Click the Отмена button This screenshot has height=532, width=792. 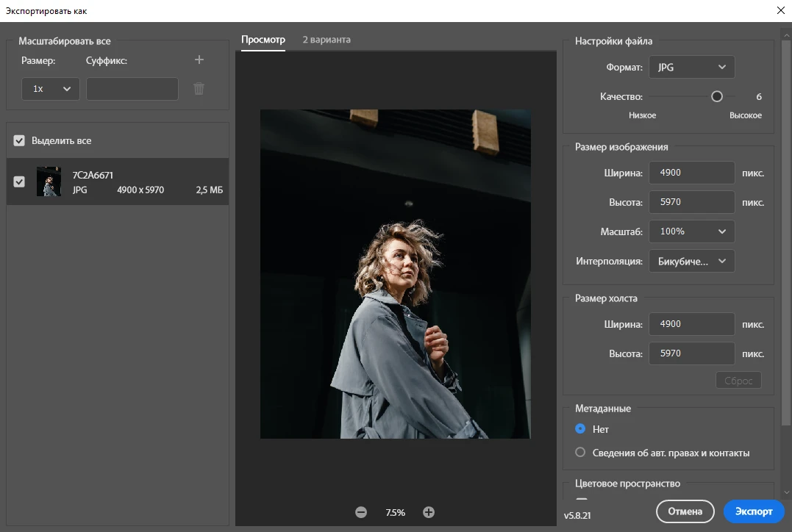[685, 511]
